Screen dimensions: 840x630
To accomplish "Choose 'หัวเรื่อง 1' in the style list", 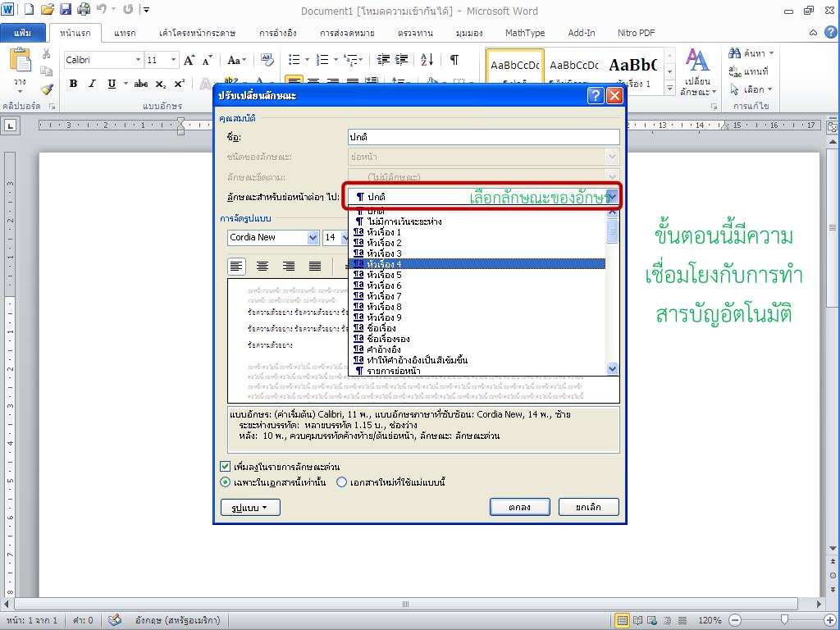I will (x=477, y=232).
